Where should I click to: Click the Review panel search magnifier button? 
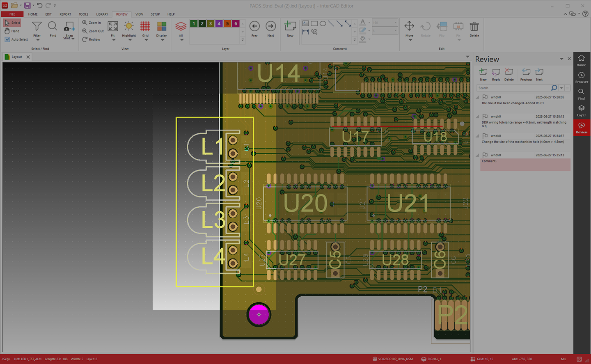click(554, 88)
